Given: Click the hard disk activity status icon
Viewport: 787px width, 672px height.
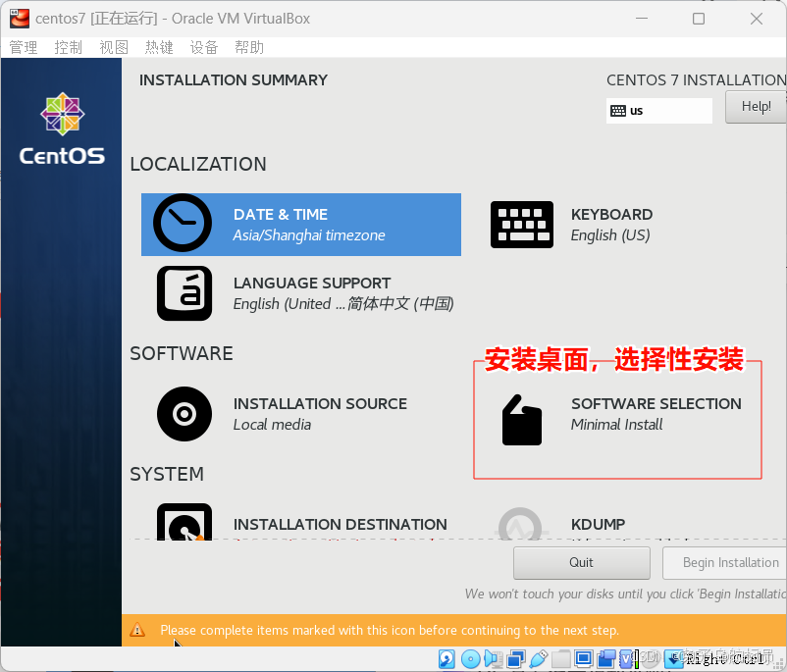Looking at the screenshot, I should tap(446, 659).
